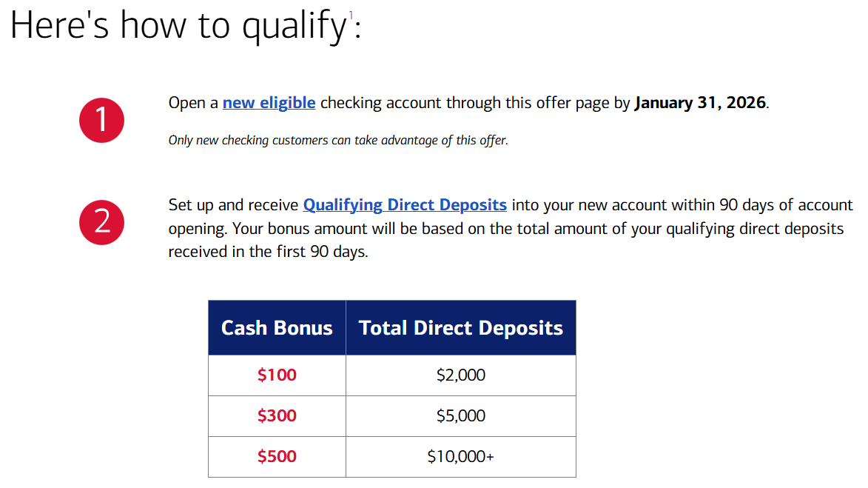Click 'checking account through this offer page' text
The height and width of the screenshot is (488, 868).
click(465, 103)
